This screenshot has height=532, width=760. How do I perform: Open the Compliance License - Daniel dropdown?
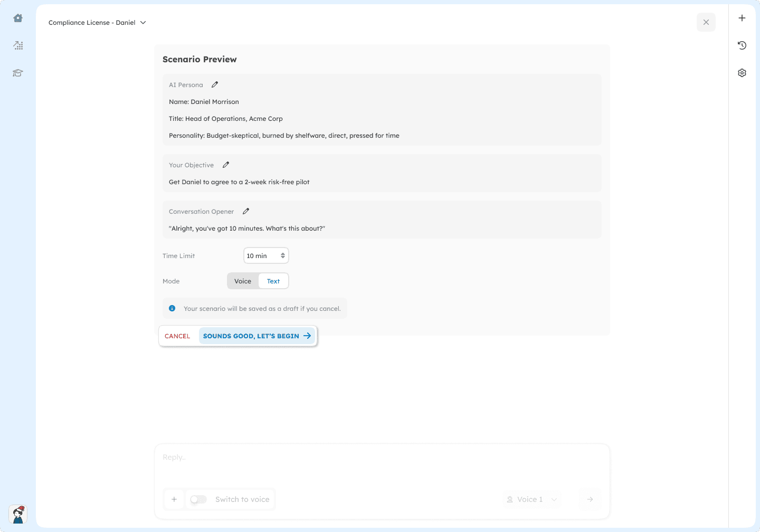tap(97, 22)
